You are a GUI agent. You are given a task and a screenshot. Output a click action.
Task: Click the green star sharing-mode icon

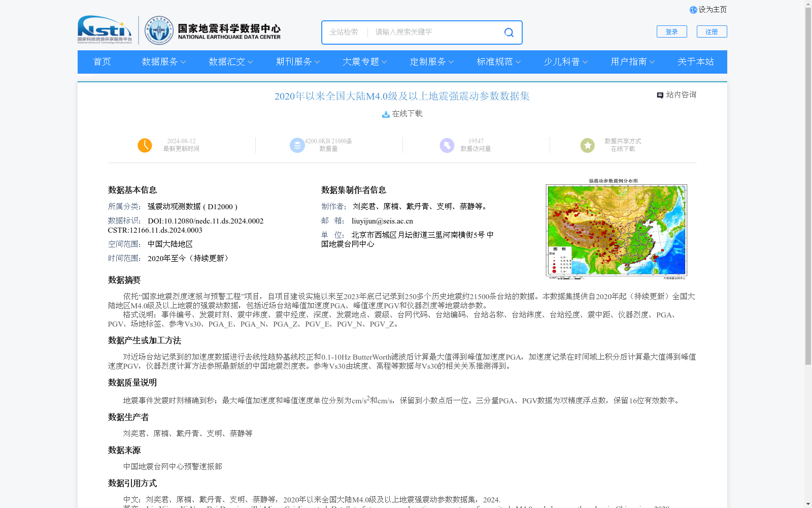click(x=587, y=145)
